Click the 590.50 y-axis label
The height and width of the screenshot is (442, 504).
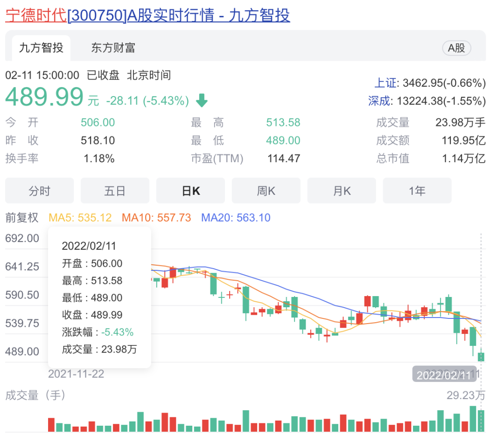click(22, 295)
